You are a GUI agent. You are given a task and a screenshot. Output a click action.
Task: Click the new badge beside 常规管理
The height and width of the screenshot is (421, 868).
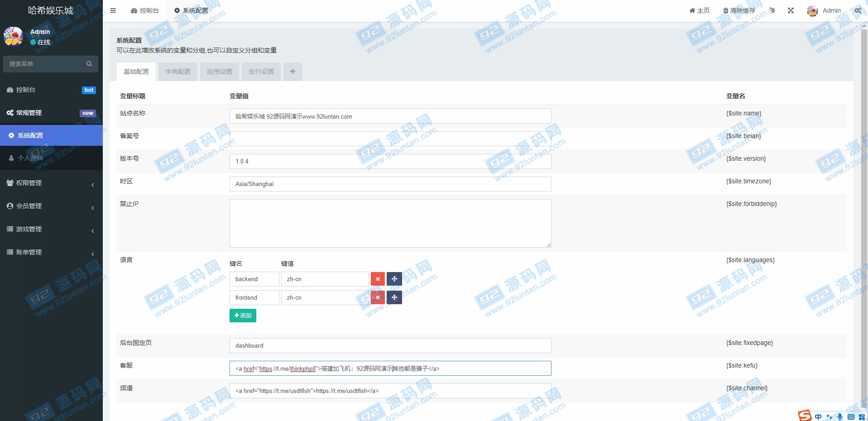tap(88, 113)
